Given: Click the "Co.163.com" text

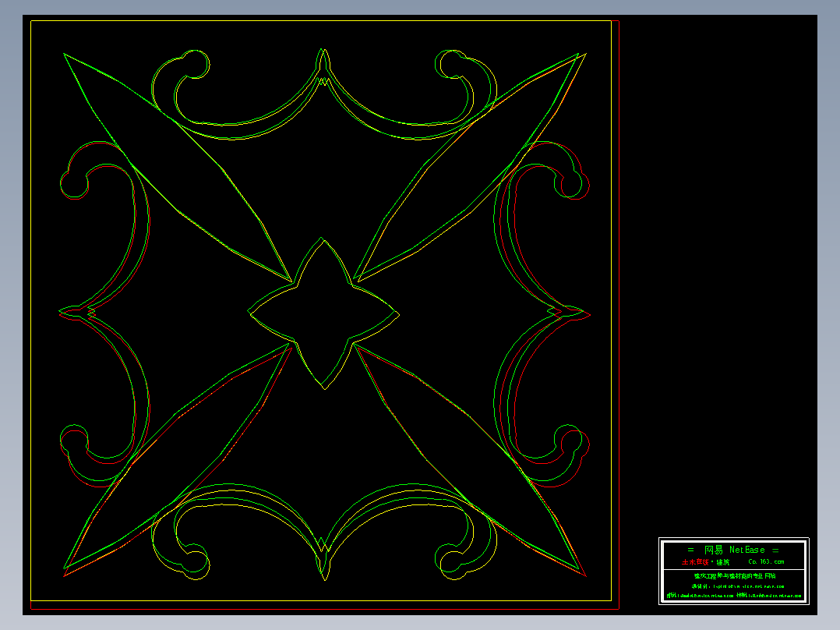Looking at the screenshot, I should click(x=766, y=562).
